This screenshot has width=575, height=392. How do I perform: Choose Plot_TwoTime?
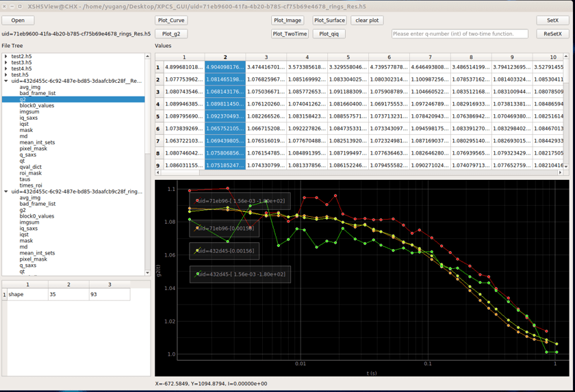[x=290, y=34]
